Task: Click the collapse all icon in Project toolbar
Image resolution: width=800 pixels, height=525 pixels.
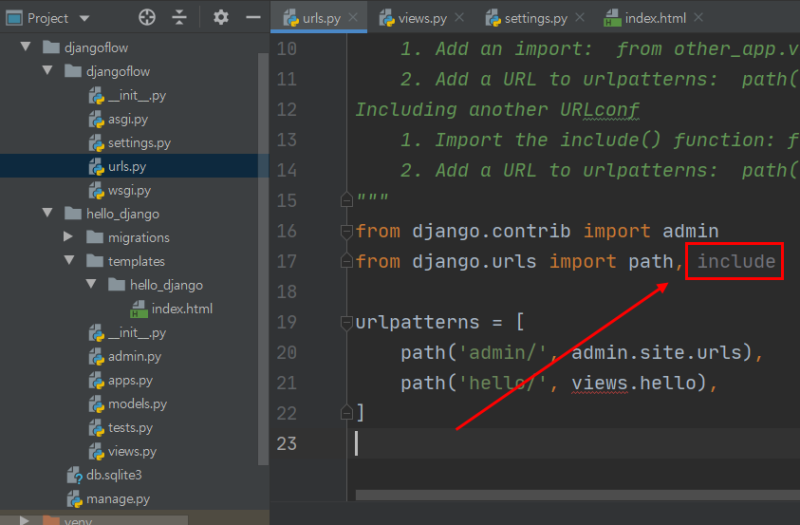Action: (179, 17)
